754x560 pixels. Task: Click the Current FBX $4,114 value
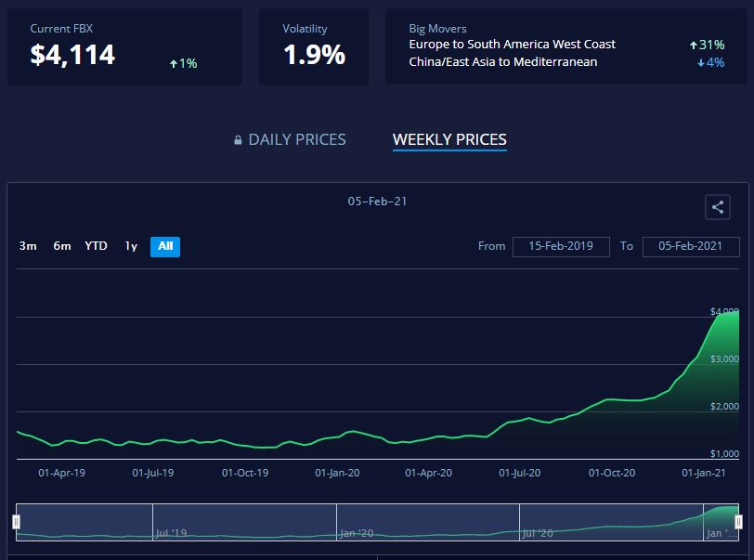pos(72,55)
